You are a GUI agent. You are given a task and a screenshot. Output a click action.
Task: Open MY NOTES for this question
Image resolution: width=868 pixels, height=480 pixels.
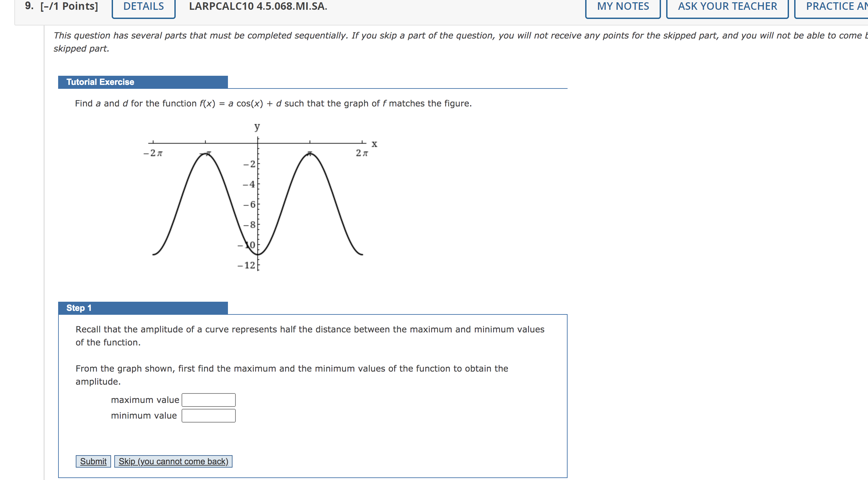pyautogui.click(x=622, y=6)
